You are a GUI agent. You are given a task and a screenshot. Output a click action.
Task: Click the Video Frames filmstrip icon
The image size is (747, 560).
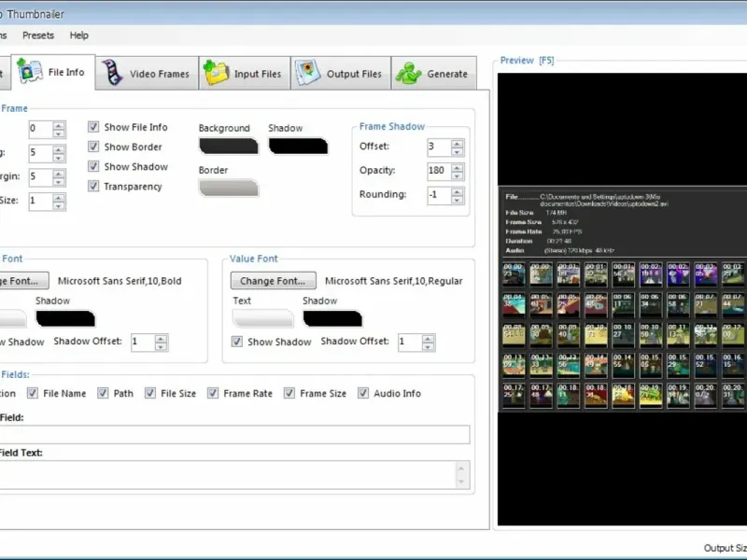pos(112,73)
